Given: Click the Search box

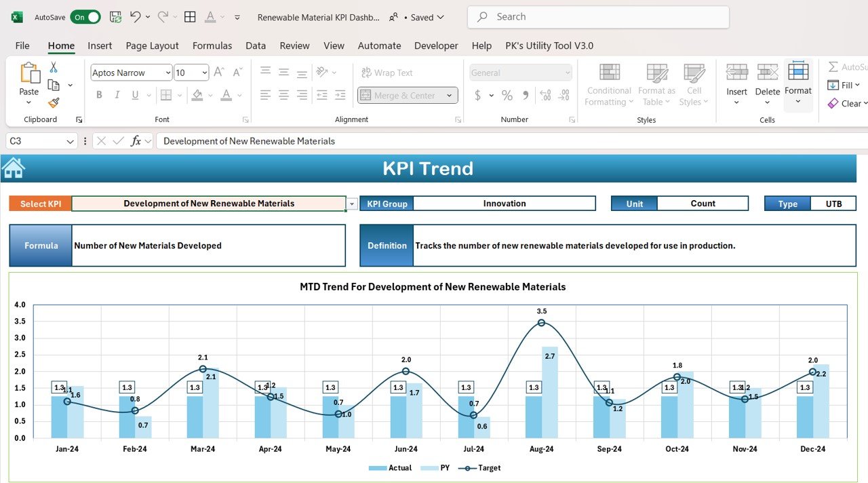Looking at the screenshot, I should pos(598,17).
